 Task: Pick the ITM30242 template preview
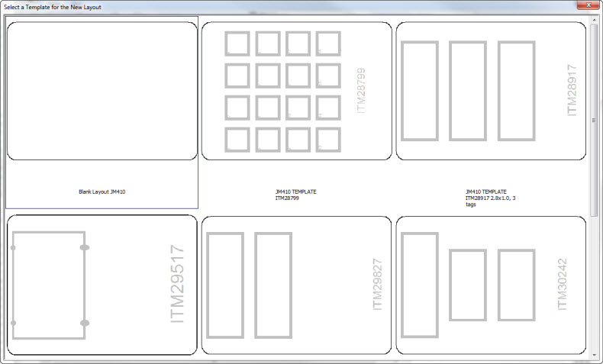point(491,285)
